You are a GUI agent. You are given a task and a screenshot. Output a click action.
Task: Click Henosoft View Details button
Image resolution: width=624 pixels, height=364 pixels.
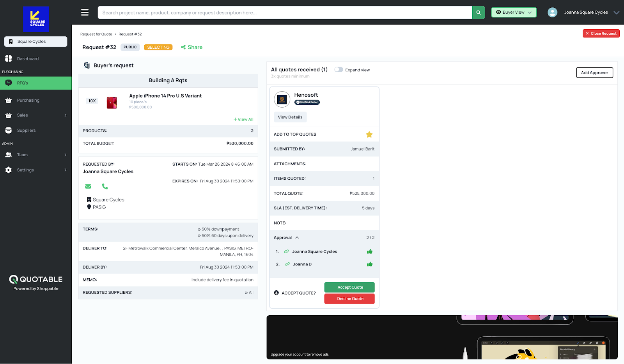(290, 117)
